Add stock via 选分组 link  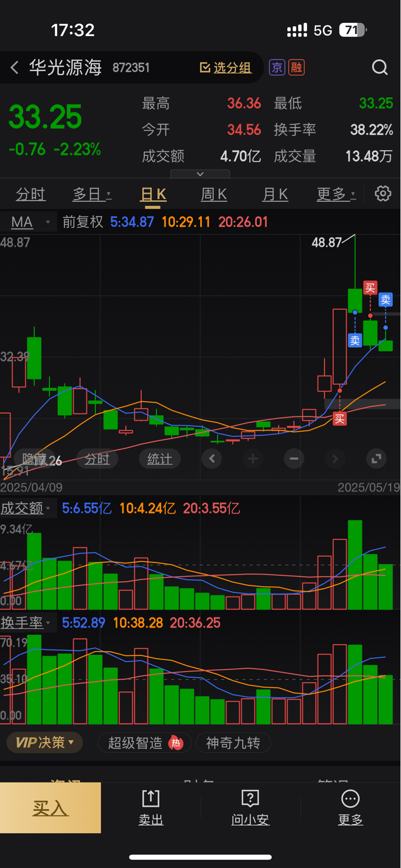tap(226, 67)
